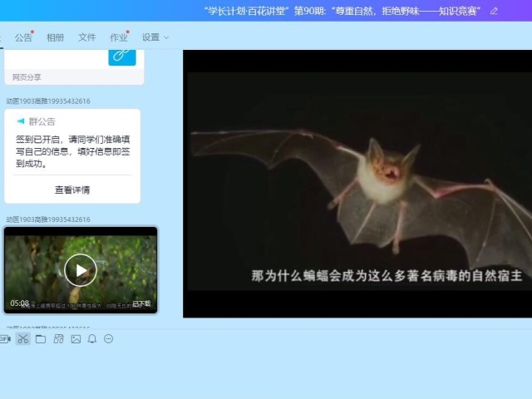This screenshot has width=532, height=399.
Task: Click the bell notification icon
Action: pyautogui.click(x=92, y=338)
